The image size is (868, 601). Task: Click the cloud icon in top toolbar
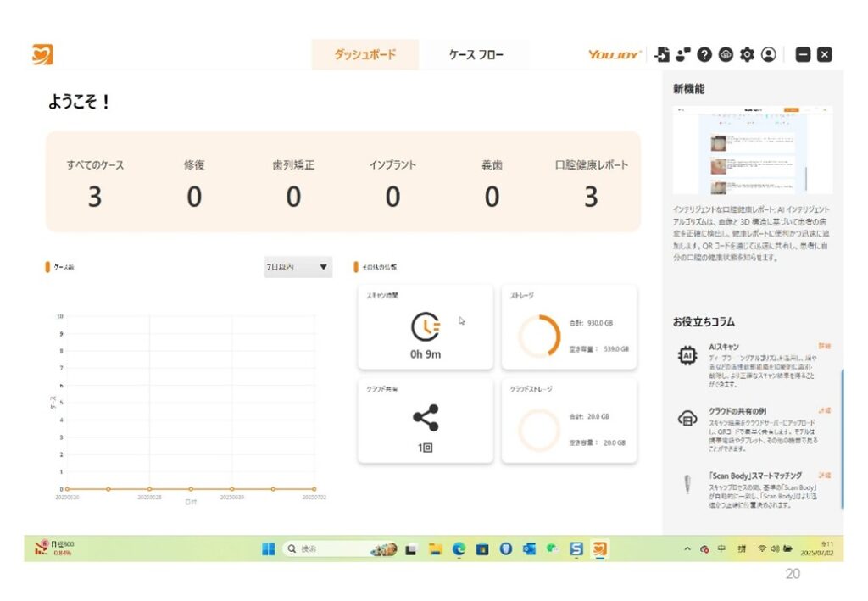tap(726, 54)
